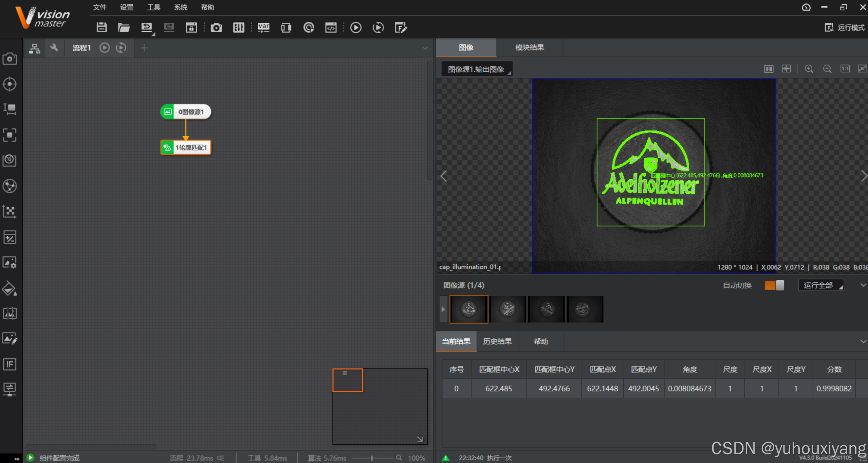Open the 运行全部 dropdown
Screen dimensions: 868x463
pos(821,285)
